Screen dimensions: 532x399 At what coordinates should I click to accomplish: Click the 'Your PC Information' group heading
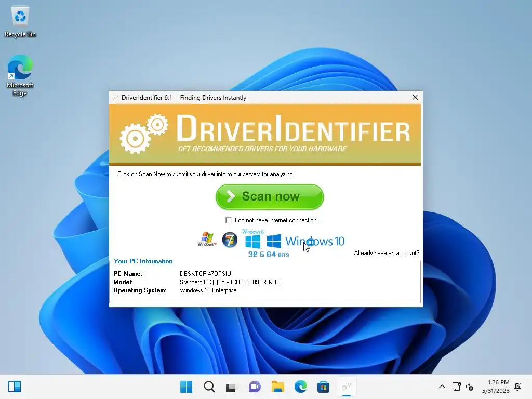click(x=143, y=261)
